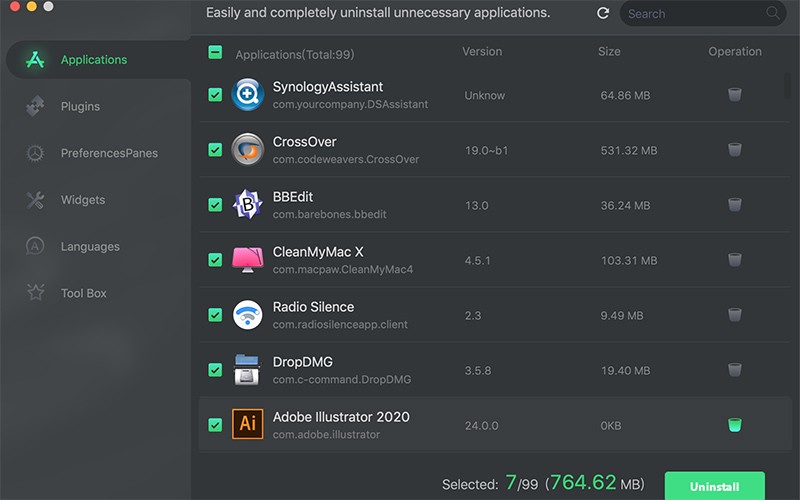
Task: Click the trash icon for CrossOver
Action: [735, 149]
